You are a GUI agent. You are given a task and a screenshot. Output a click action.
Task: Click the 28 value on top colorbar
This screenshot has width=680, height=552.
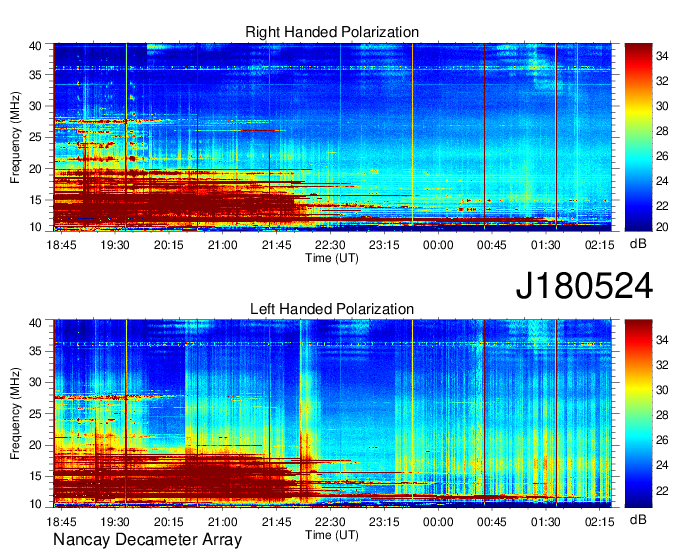[x=662, y=131]
